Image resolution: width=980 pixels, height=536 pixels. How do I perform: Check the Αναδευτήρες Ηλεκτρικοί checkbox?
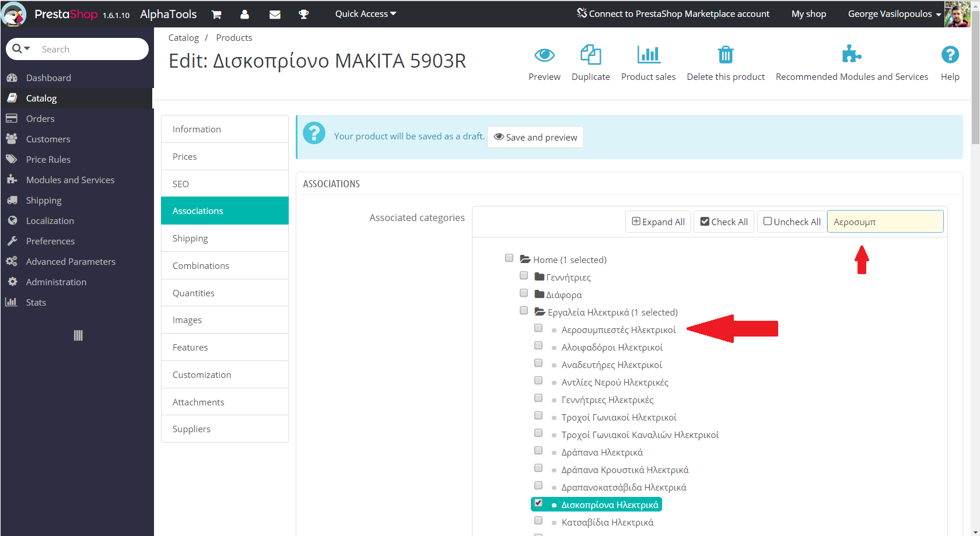pos(538,363)
